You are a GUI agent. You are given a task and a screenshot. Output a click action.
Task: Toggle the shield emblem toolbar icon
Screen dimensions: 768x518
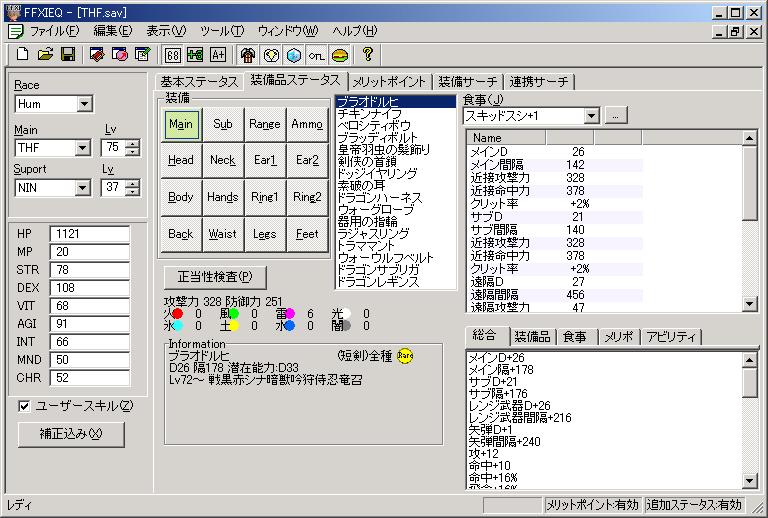(x=271, y=54)
